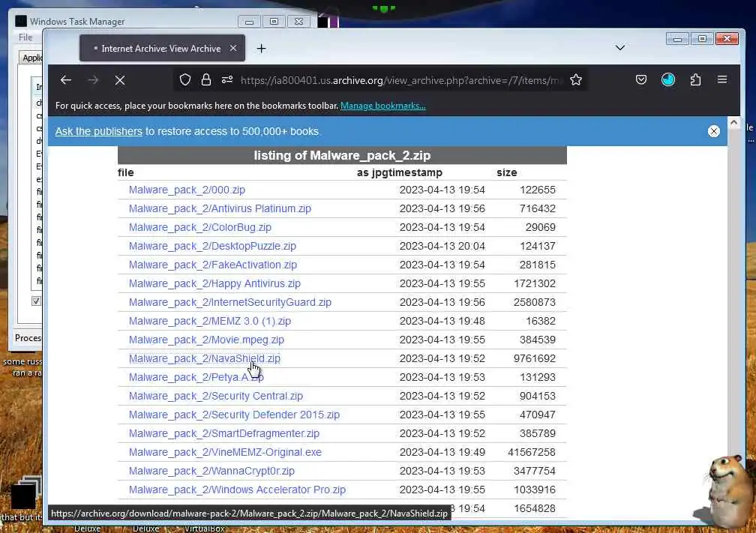Open the Antivirus Platinum.zip link

[220, 208]
